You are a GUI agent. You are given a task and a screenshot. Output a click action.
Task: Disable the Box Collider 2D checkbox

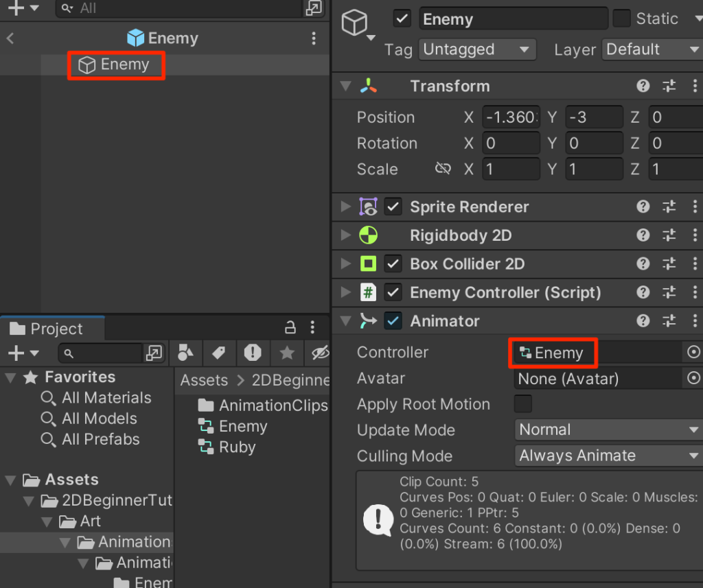coord(393,264)
